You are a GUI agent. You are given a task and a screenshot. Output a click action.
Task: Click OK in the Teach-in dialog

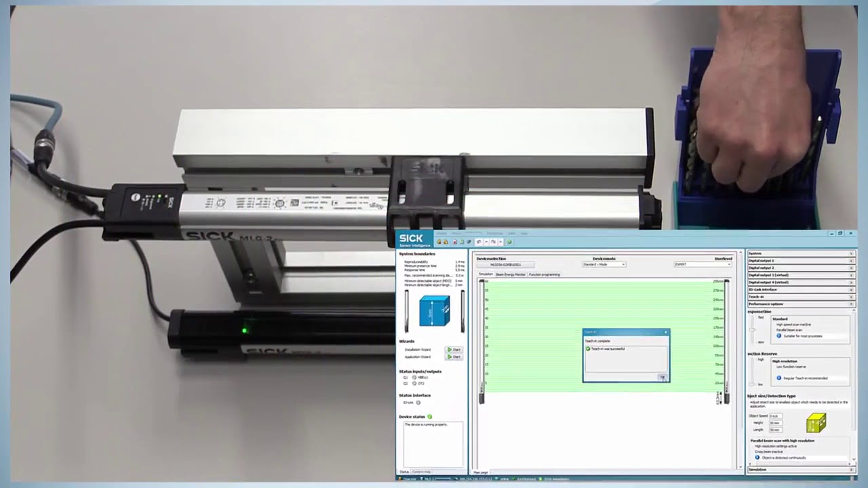(x=663, y=378)
